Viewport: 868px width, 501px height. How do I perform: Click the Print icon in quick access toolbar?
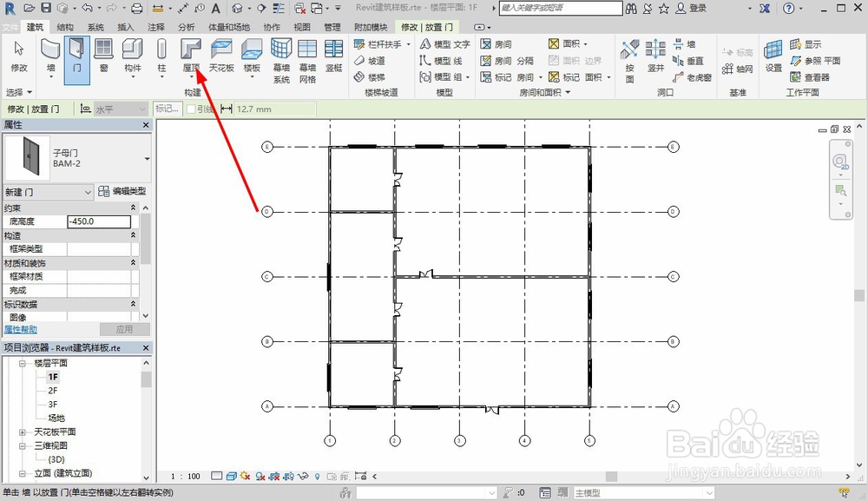137,8
